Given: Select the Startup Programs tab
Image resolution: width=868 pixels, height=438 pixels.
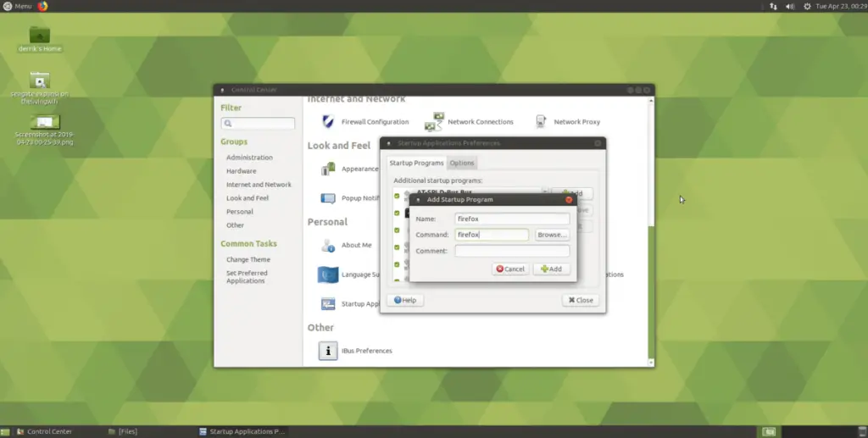Looking at the screenshot, I should pos(416,164).
